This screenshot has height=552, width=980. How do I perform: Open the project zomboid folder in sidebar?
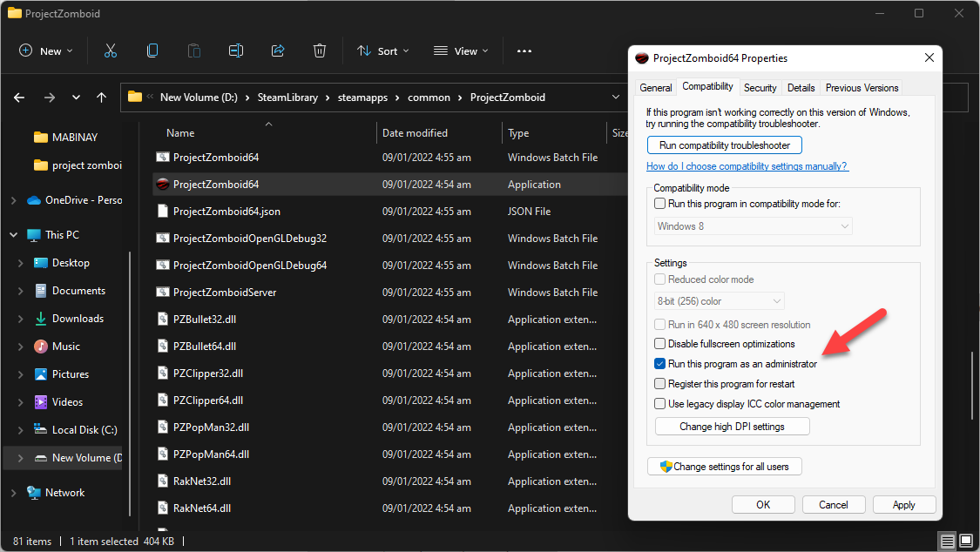87,165
